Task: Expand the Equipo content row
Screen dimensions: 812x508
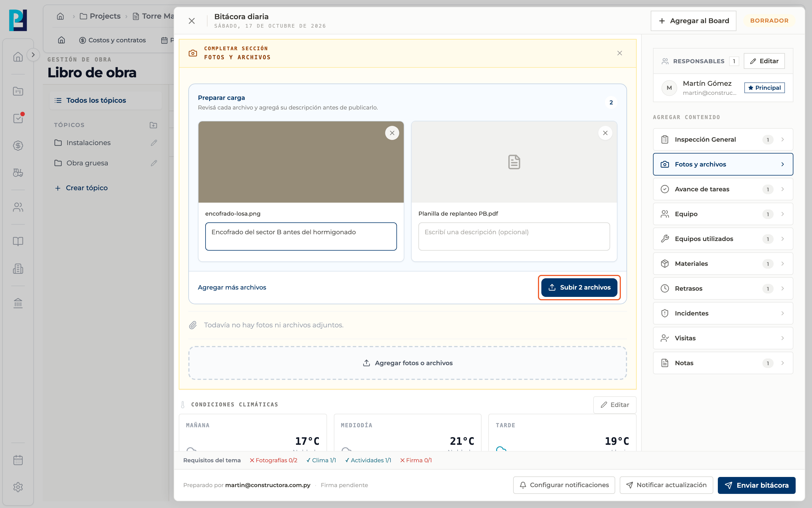Action: pos(723,214)
